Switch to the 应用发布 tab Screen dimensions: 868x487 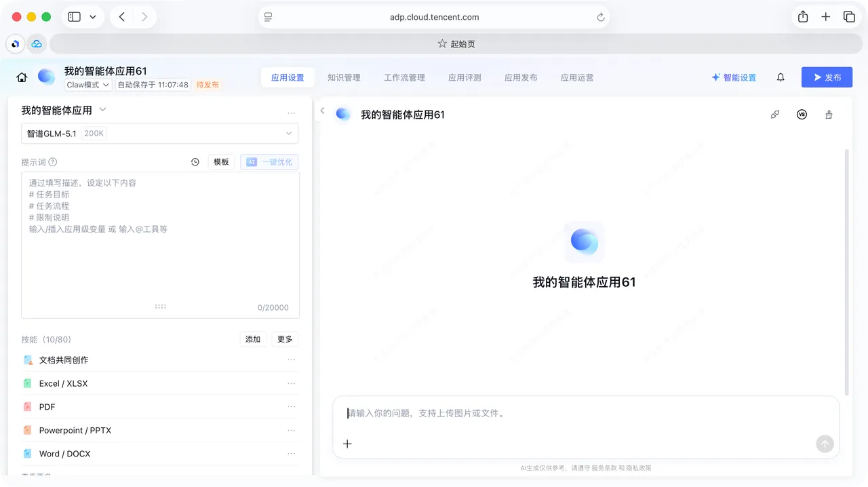521,77
